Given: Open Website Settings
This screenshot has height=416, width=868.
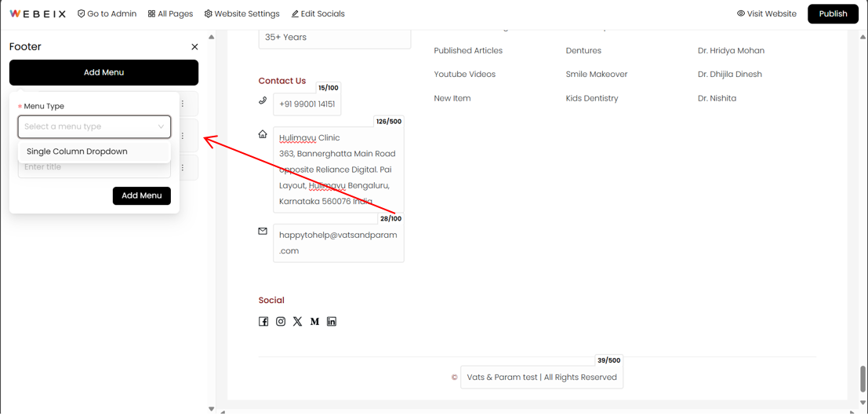Looking at the screenshot, I should (242, 14).
